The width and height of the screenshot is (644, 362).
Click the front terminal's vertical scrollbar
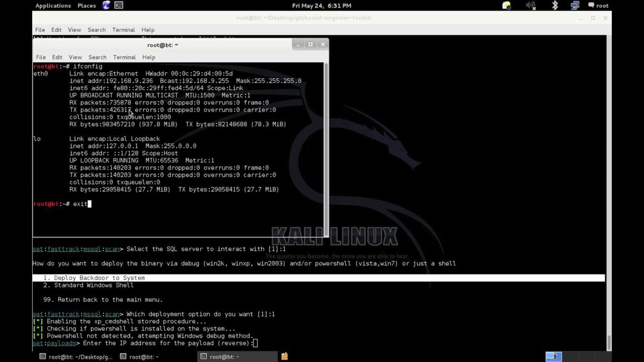tap(326, 149)
